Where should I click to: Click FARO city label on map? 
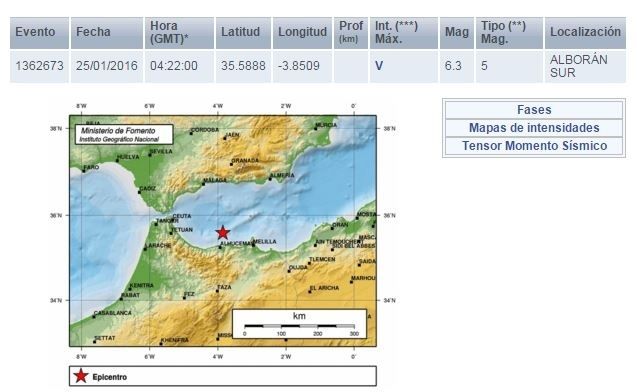point(91,167)
